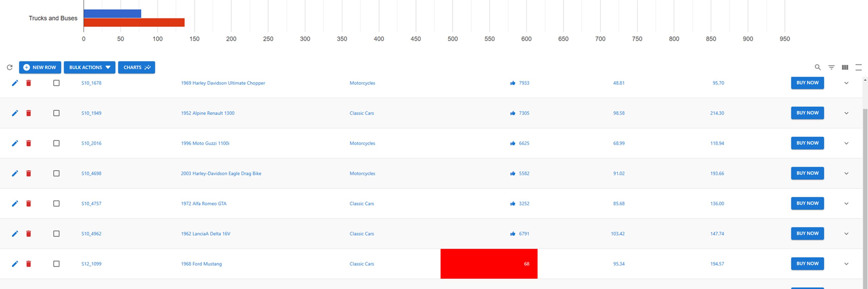Click thumbs-up icon next to 7933
Screen dimensions: 868x289
512,83
